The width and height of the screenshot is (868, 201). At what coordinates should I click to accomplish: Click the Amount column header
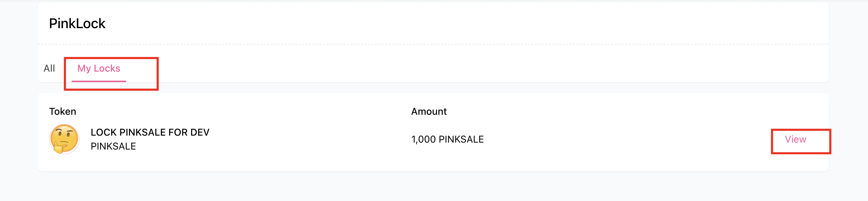(x=429, y=112)
